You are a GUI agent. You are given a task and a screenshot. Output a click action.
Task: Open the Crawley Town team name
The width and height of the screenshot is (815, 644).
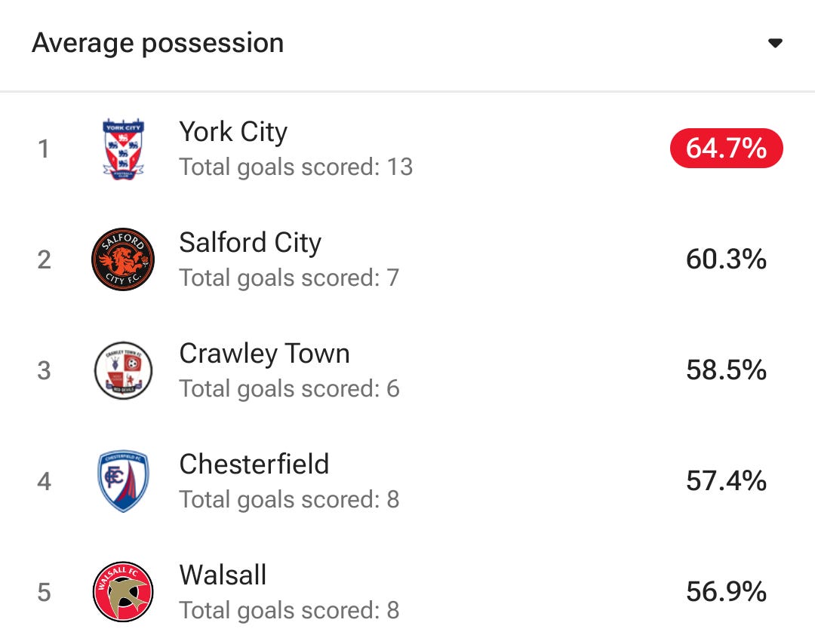(265, 354)
